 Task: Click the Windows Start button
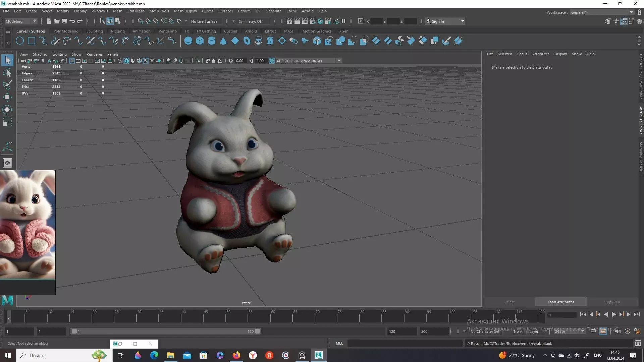point(8,355)
